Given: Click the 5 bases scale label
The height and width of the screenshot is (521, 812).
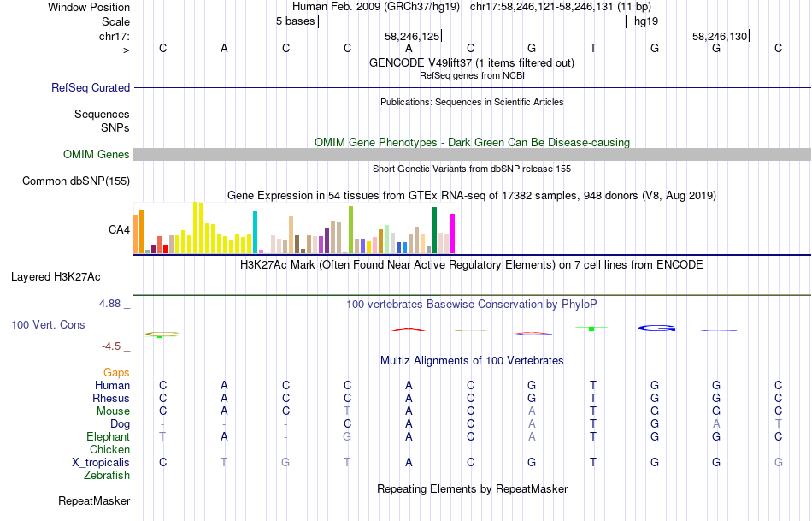Looking at the screenshot, I should pos(295,21).
